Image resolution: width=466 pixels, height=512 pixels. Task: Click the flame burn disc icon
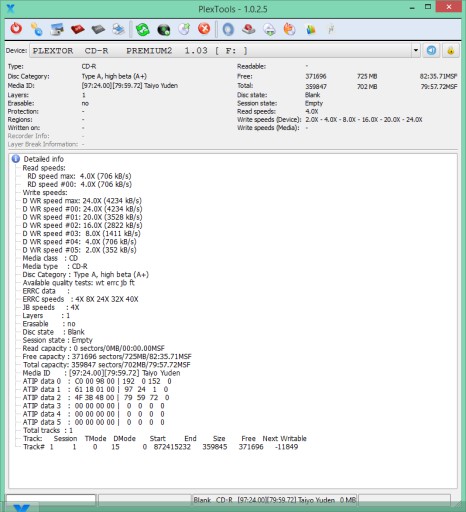point(290,29)
